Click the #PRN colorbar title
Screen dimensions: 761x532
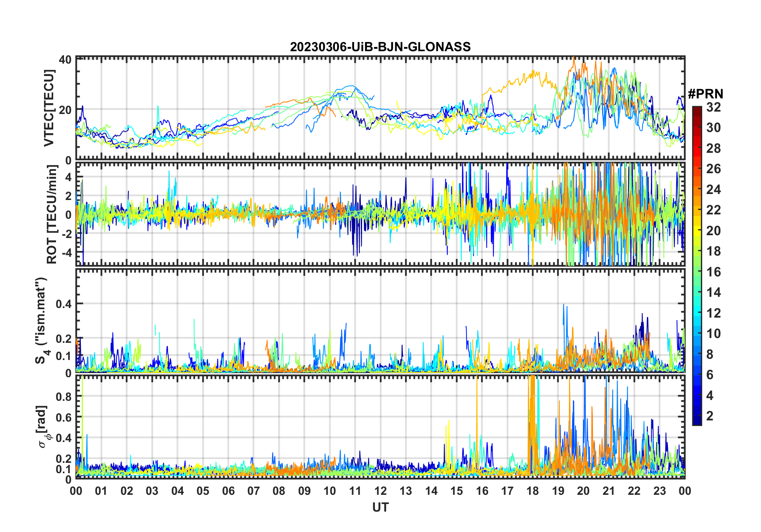(x=705, y=94)
